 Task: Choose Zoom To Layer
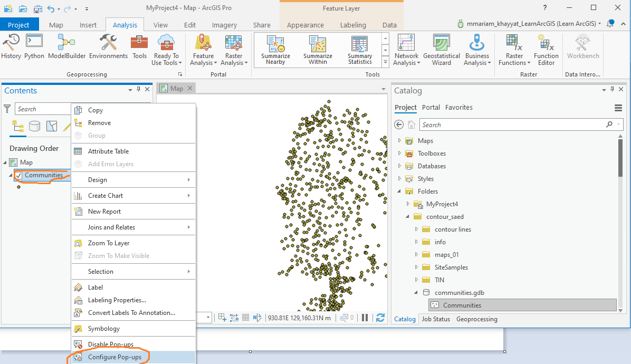[x=133, y=243]
